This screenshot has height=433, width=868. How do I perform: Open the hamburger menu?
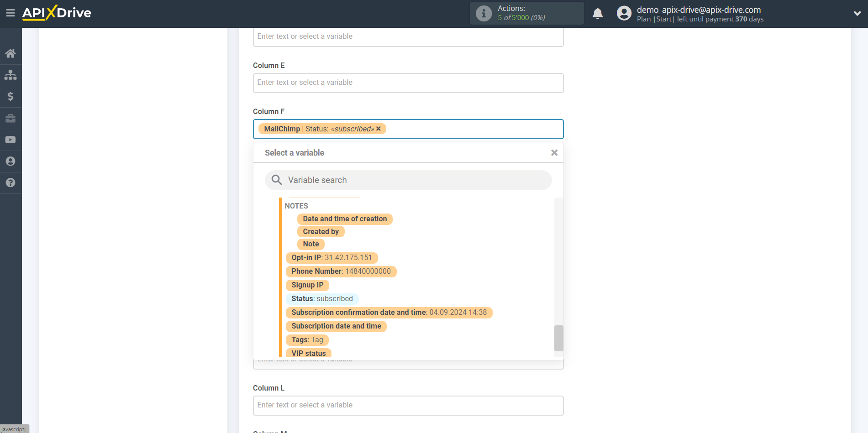coord(10,13)
